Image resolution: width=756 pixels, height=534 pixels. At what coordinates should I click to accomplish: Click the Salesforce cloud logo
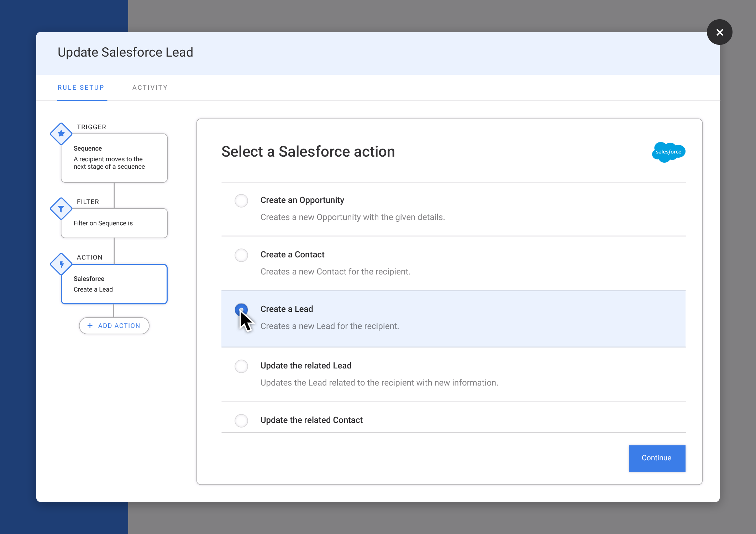[x=668, y=152]
